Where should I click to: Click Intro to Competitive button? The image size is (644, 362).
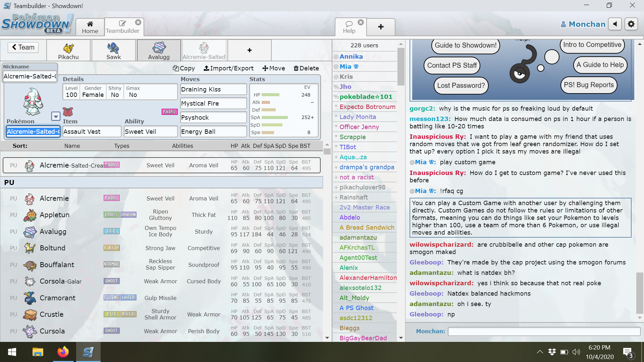(592, 45)
